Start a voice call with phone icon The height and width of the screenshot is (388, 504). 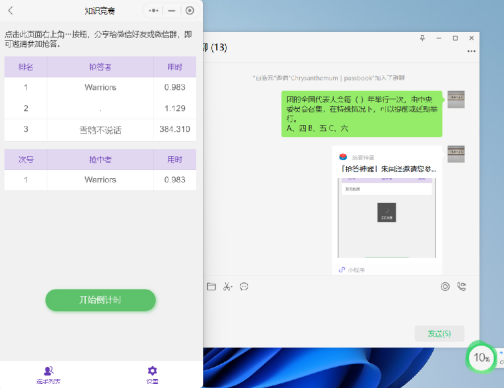(462, 287)
